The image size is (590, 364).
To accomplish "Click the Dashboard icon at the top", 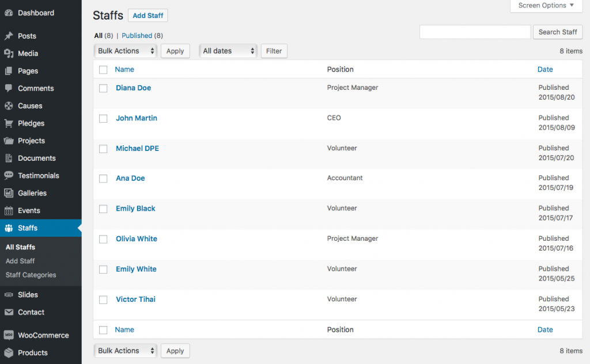I will pyautogui.click(x=10, y=12).
